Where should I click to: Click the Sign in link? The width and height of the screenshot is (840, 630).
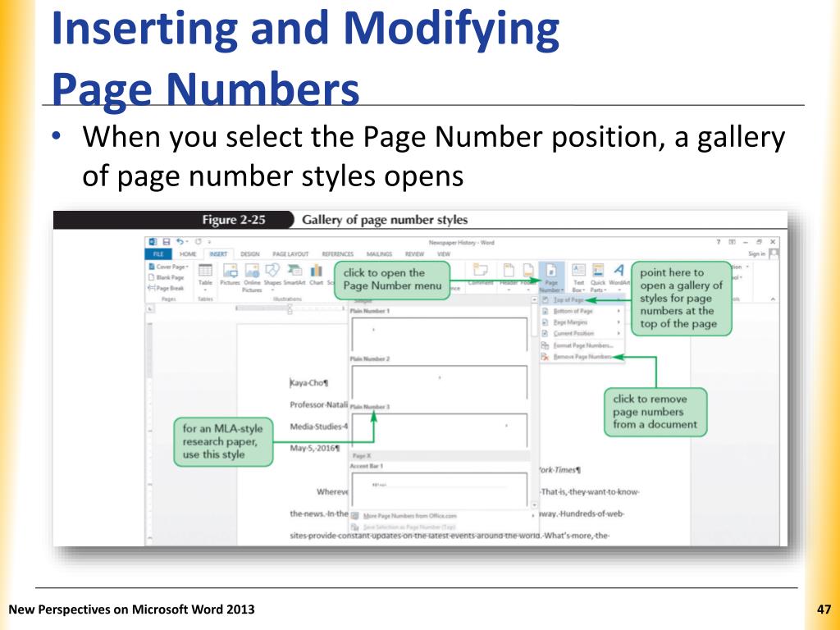click(756, 254)
